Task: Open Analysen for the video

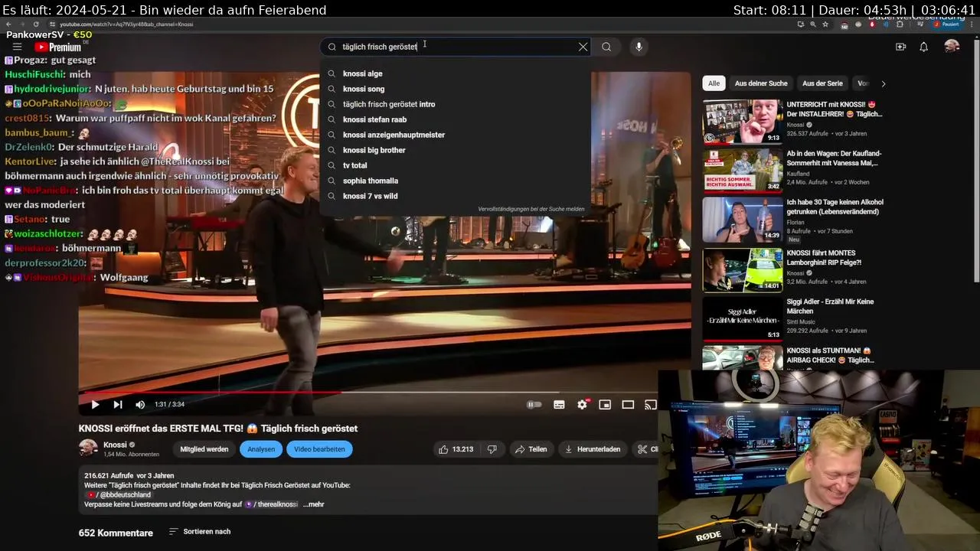Action: pyautogui.click(x=260, y=449)
